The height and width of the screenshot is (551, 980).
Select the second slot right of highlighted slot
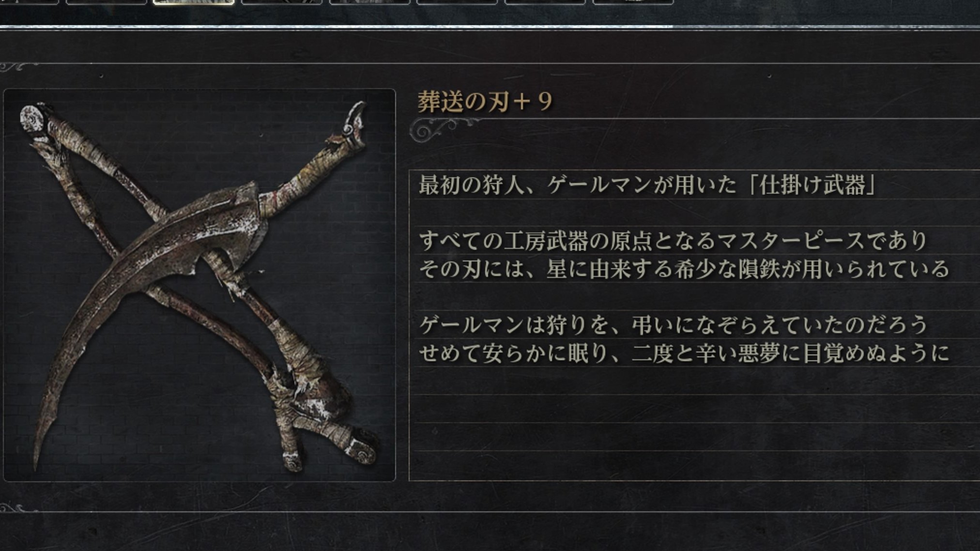pyautogui.click(x=369, y=2)
